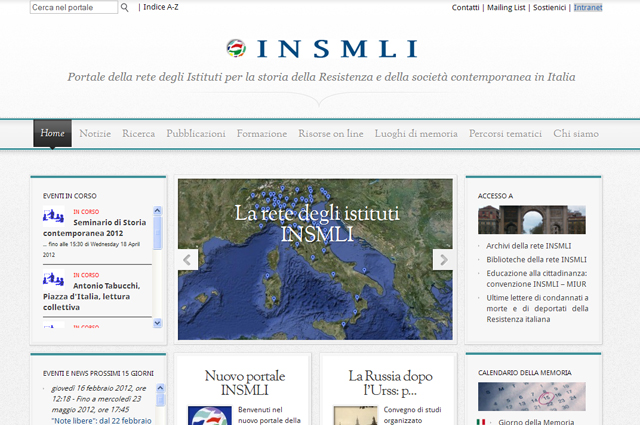
Task: Click scroll down arrow in Eventi in corso
Action: tap(158, 323)
